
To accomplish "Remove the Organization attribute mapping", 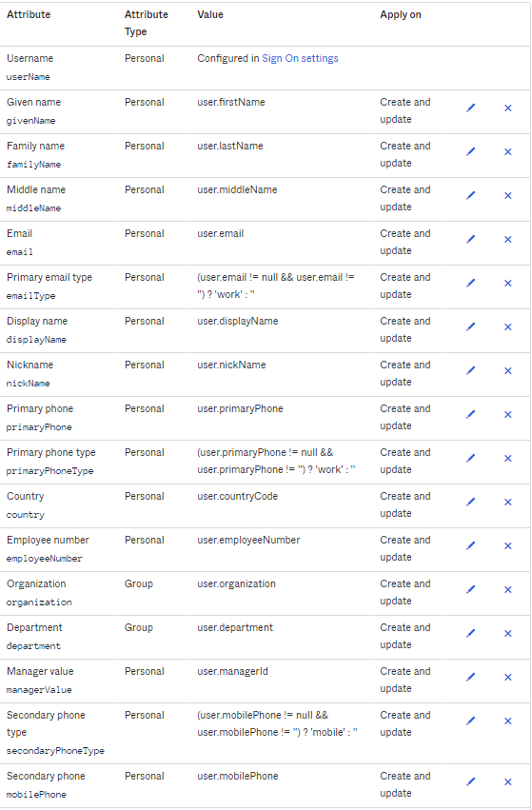I will coord(507,589).
